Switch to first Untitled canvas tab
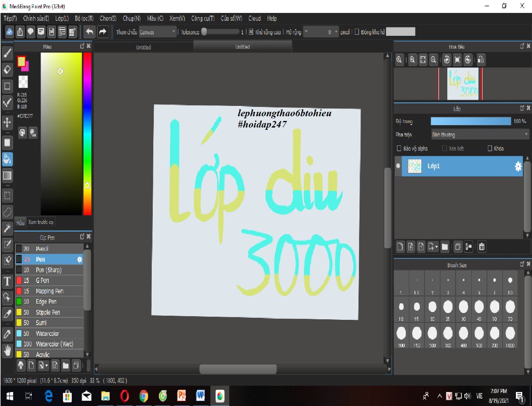 click(x=143, y=47)
